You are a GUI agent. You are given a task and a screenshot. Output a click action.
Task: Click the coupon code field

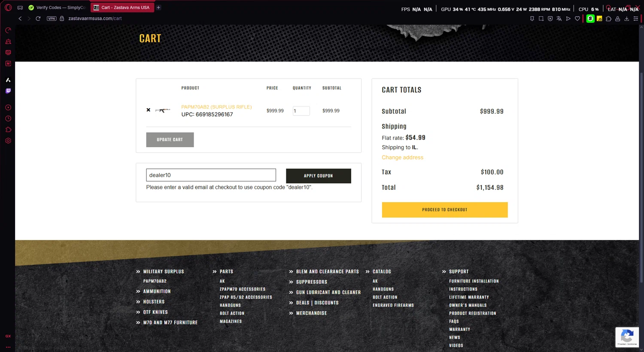click(211, 175)
